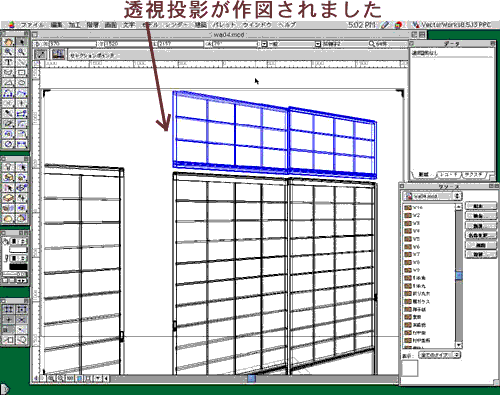Screen dimensions: 500x395
Task: Open the ファイル menu
Action: pos(32,25)
